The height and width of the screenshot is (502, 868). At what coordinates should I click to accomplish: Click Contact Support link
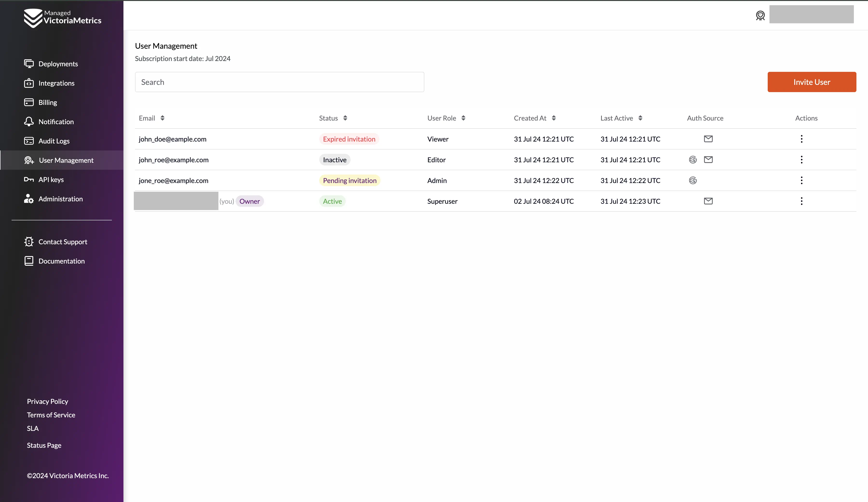tap(63, 241)
